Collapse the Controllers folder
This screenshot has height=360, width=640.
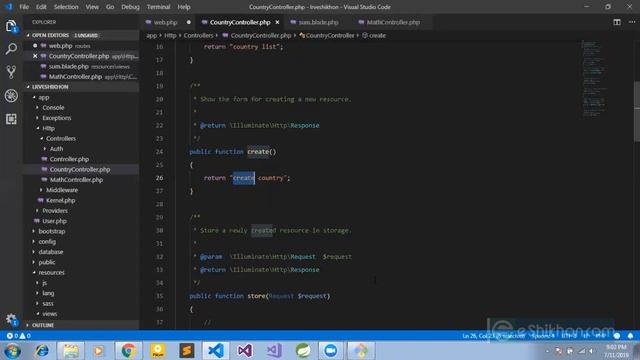tap(60, 139)
